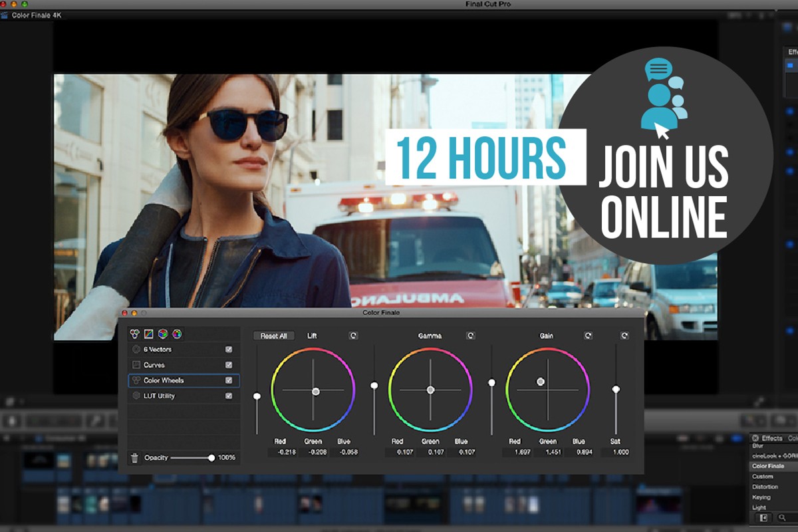Click the Lift Green value field

pyautogui.click(x=313, y=452)
